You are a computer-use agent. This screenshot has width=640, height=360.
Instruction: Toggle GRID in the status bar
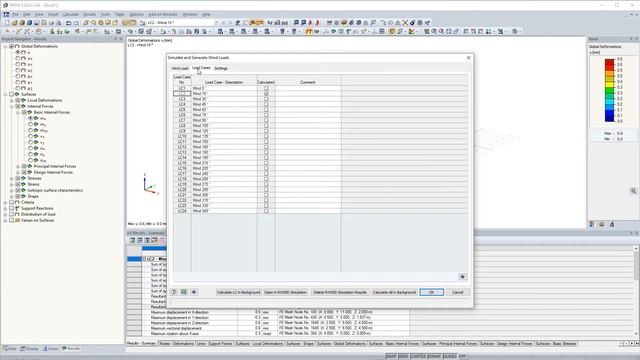(403, 356)
